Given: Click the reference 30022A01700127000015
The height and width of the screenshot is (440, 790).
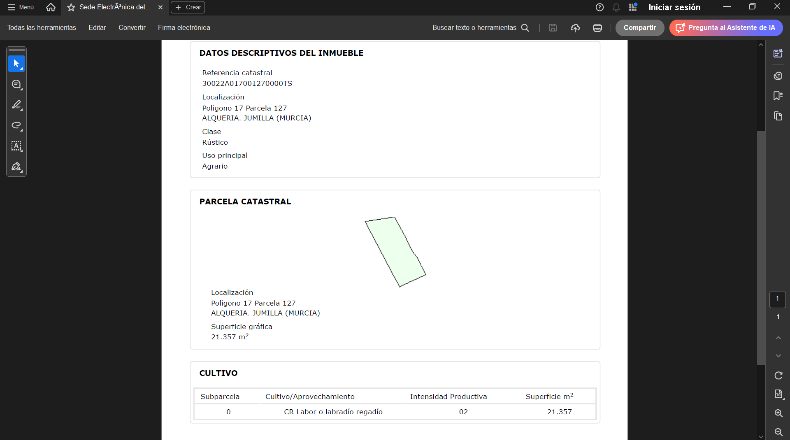Looking at the screenshot, I should tap(247, 83).
